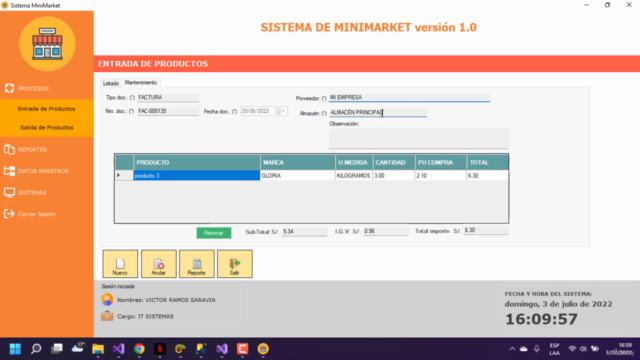Click Cerrar Sesión to log out

pos(30,214)
